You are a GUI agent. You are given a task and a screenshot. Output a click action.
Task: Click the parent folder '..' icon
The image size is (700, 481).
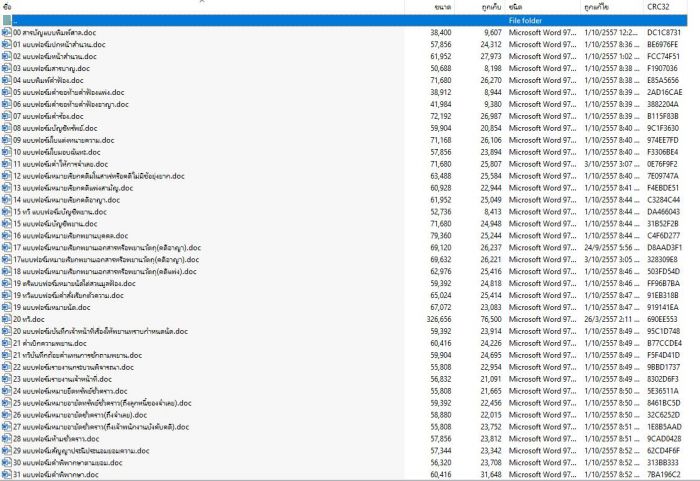(7, 20)
